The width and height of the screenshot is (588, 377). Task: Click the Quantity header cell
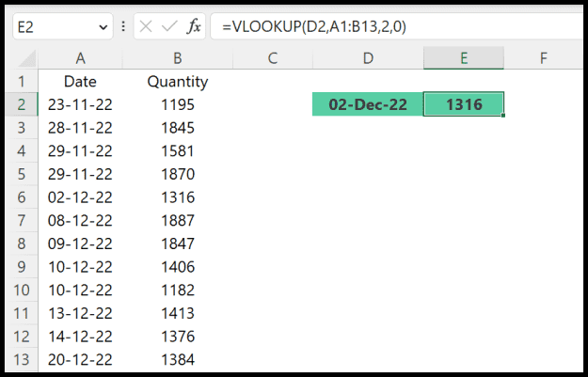177,82
